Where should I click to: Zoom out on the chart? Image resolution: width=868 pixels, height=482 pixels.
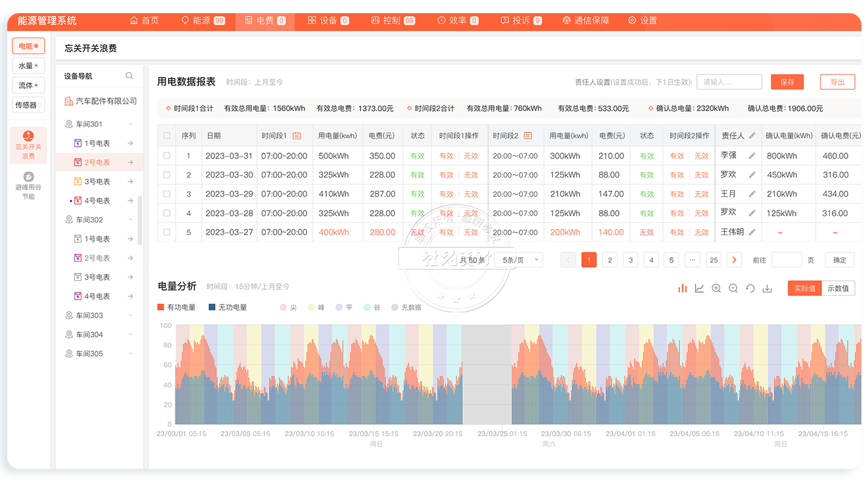click(733, 288)
